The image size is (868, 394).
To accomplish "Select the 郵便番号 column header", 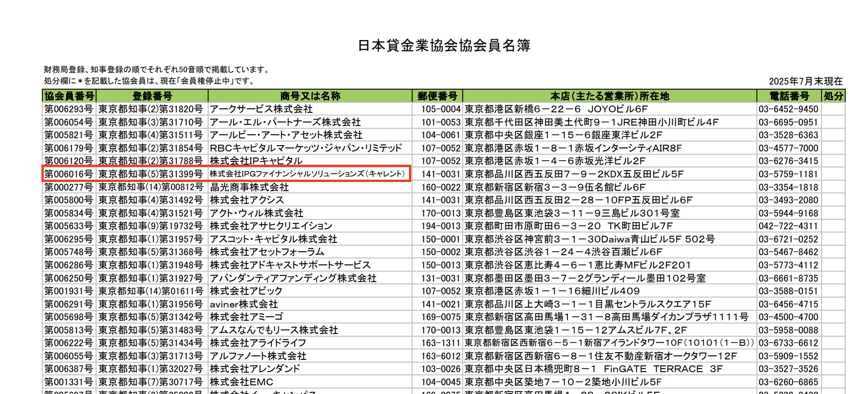I will click(438, 96).
